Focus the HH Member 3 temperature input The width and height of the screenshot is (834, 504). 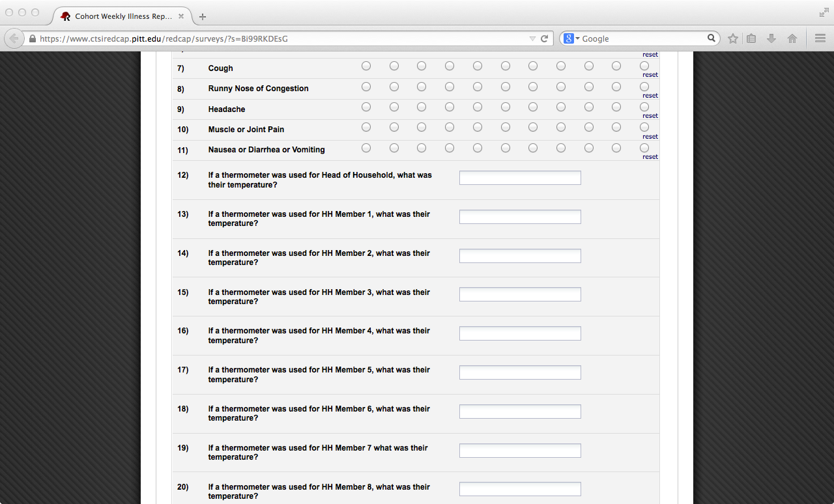[x=520, y=294]
